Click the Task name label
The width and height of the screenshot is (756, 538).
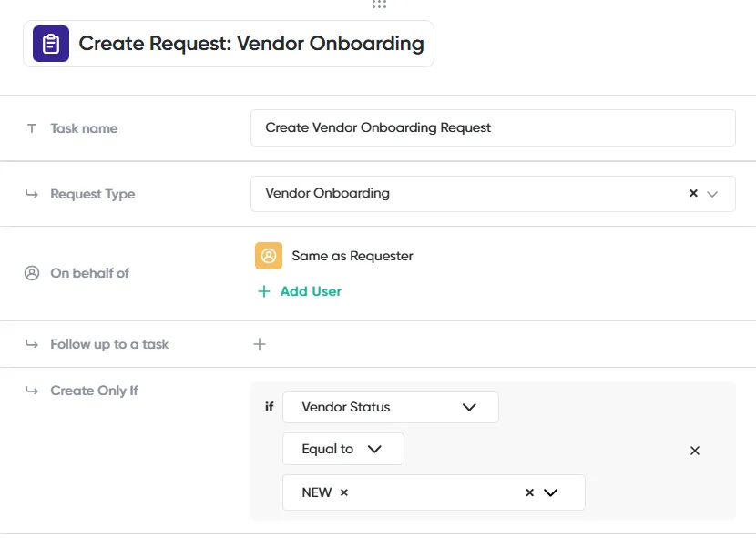84,128
